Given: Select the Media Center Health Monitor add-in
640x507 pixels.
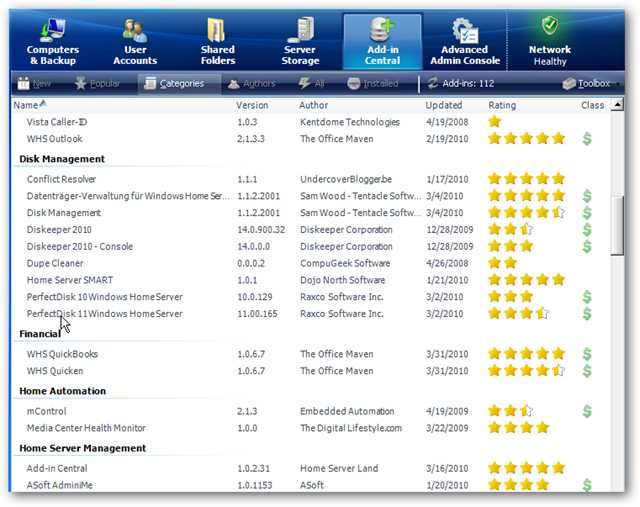Looking at the screenshot, I should (86, 428).
